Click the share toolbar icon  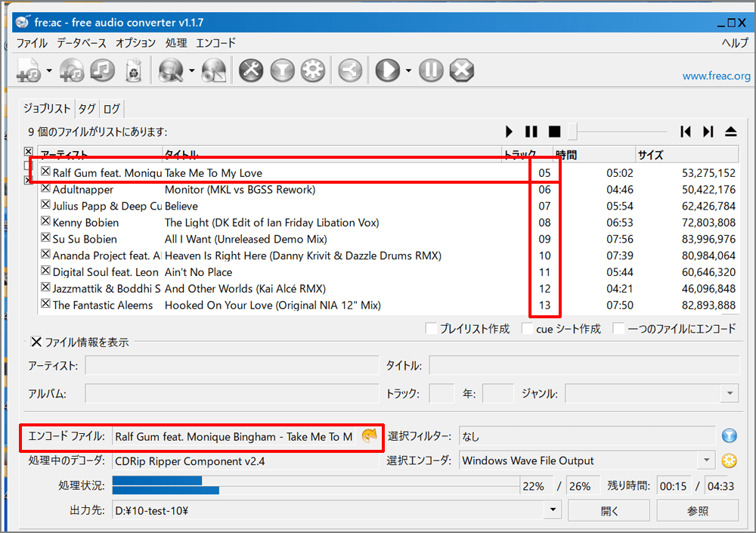point(350,70)
